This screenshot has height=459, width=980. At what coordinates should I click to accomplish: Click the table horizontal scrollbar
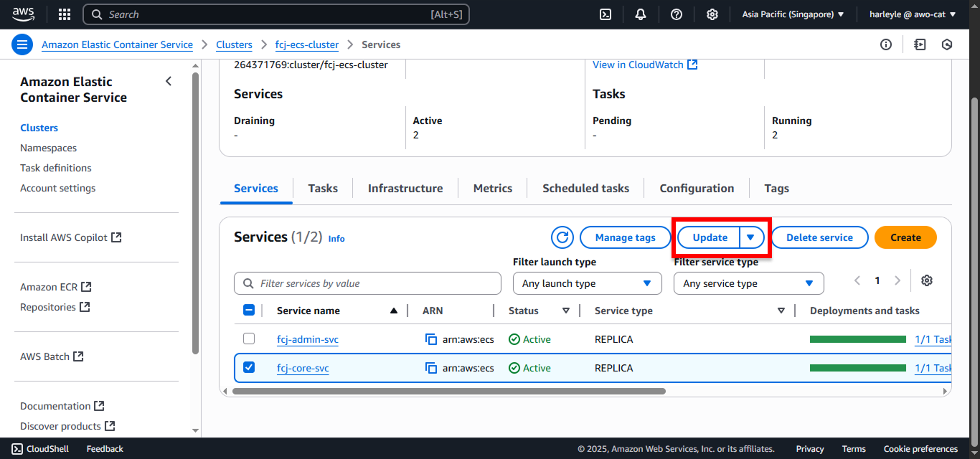[x=449, y=391]
